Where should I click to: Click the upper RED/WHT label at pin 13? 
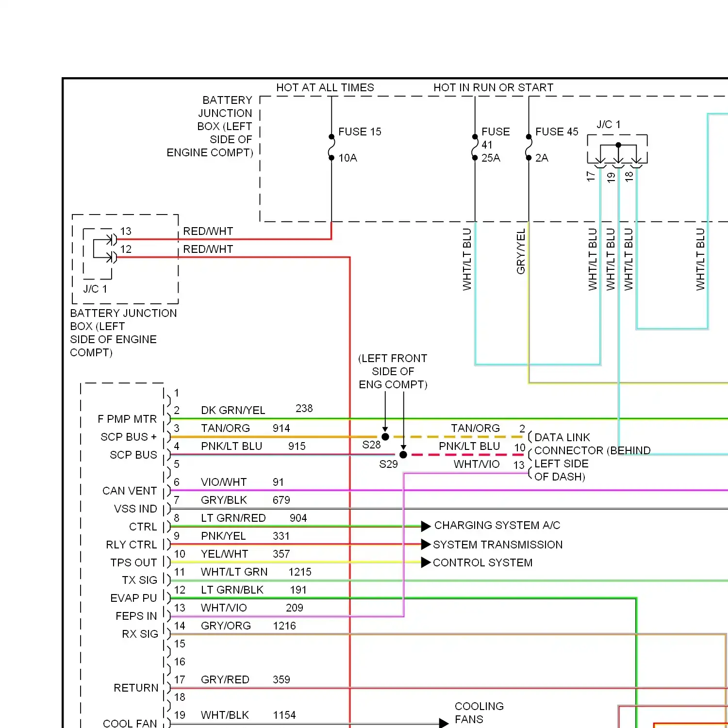(208, 231)
